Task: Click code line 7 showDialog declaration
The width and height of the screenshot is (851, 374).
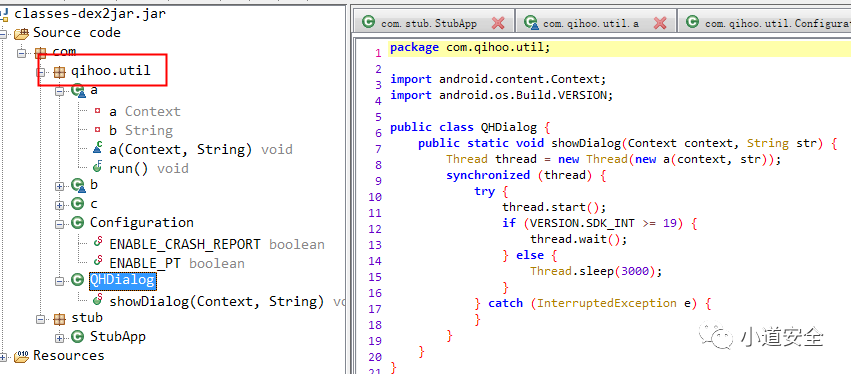Action: [628, 143]
